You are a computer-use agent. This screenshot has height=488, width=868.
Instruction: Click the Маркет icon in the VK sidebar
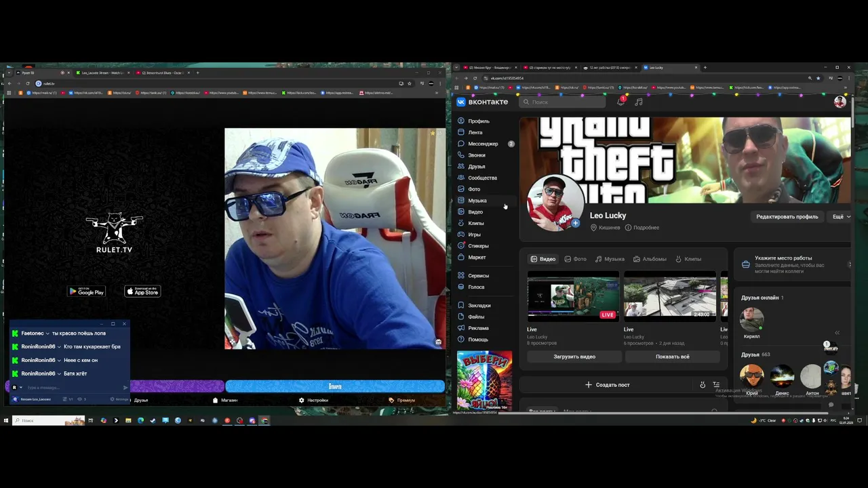(461, 258)
